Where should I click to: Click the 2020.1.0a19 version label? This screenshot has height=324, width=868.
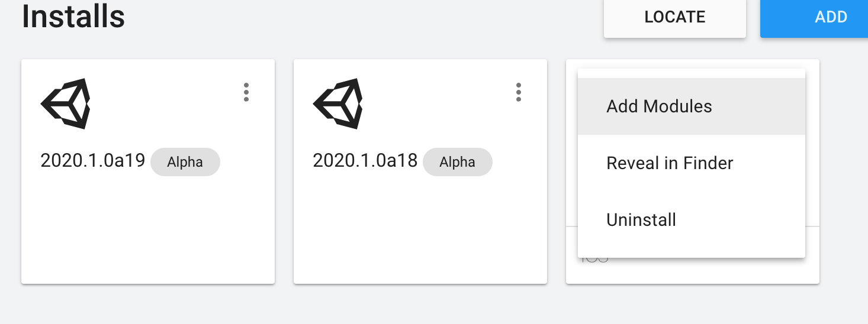click(93, 161)
